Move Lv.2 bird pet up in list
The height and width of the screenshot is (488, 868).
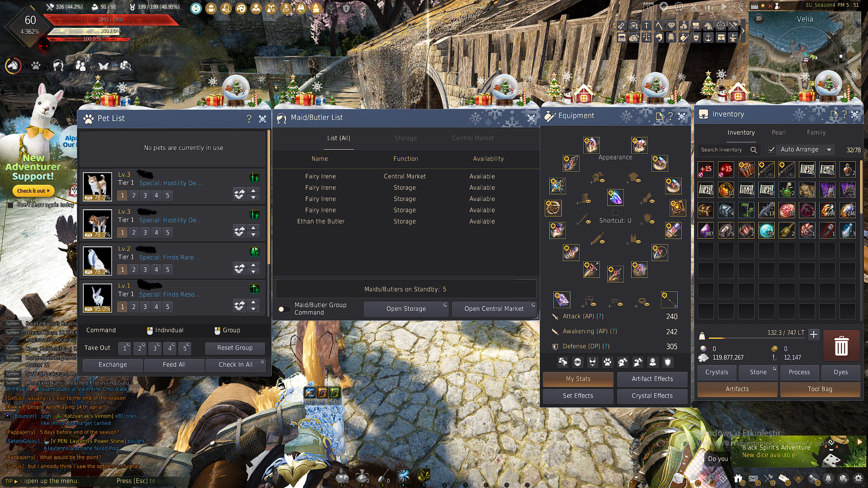254,264
